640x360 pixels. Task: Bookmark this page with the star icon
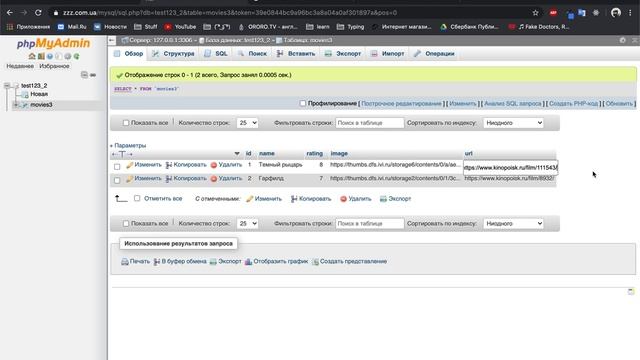536,13
